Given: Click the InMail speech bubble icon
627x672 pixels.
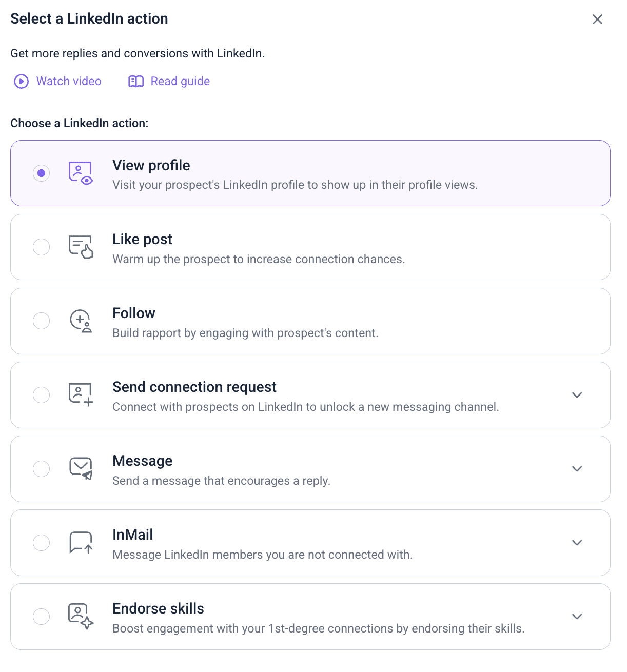Looking at the screenshot, I should tap(81, 542).
